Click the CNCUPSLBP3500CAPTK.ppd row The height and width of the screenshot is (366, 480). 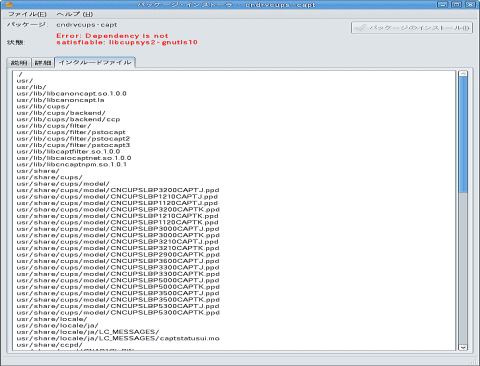[118, 300]
